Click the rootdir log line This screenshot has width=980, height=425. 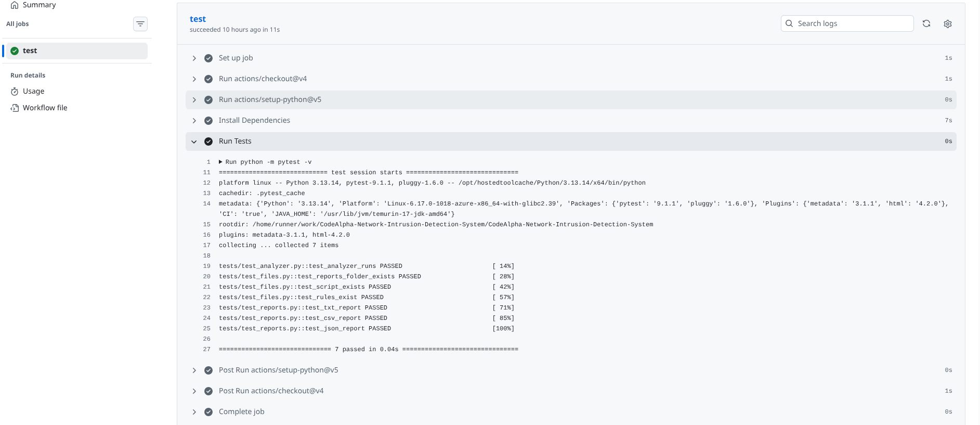[436, 224]
